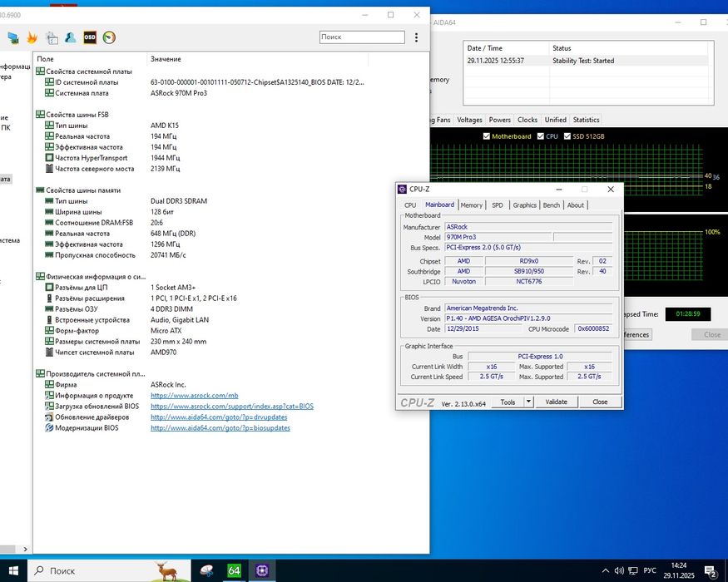Show hidden system tray icons chevron
Viewport: 728px width, 582px height.
click(x=606, y=570)
